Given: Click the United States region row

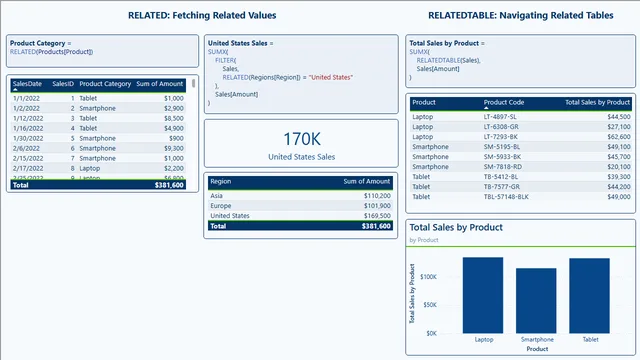Looking at the screenshot, I should pos(300,216).
